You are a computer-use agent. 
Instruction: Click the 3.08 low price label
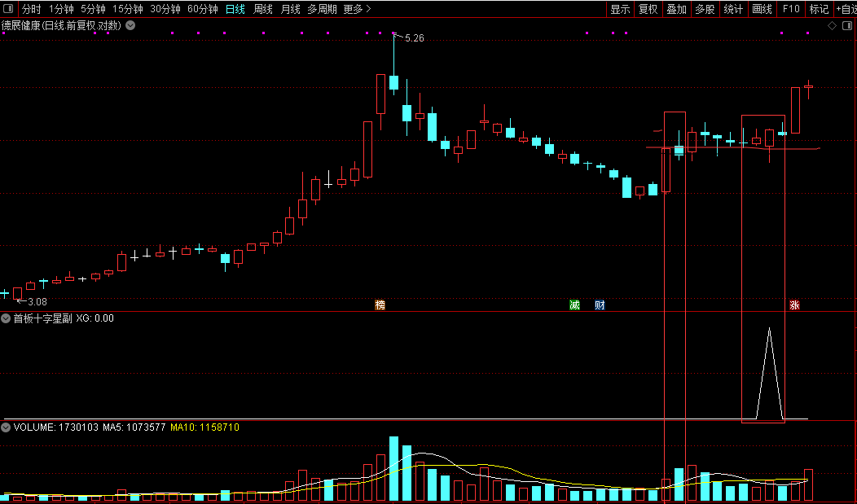coord(37,301)
